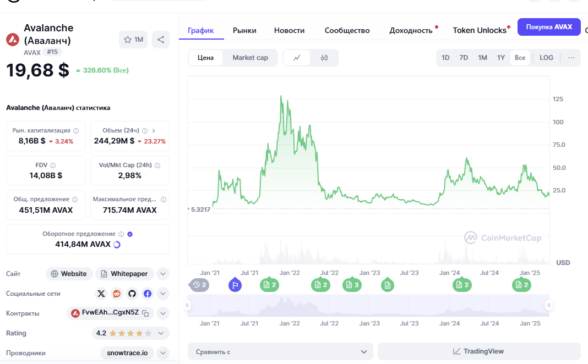Click the circulating supply progress ring icon
This screenshot has height=364, width=588.
[117, 245]
